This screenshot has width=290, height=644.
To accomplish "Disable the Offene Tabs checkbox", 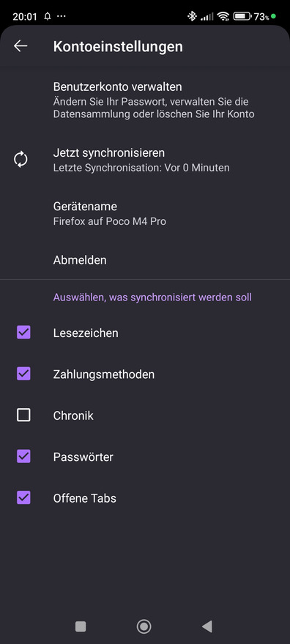I will 23,497.
